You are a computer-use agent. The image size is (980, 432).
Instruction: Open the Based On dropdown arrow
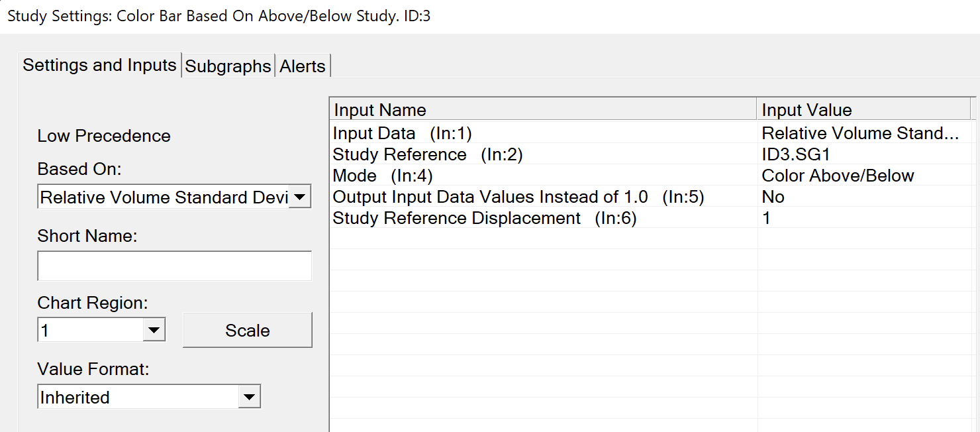300,197
